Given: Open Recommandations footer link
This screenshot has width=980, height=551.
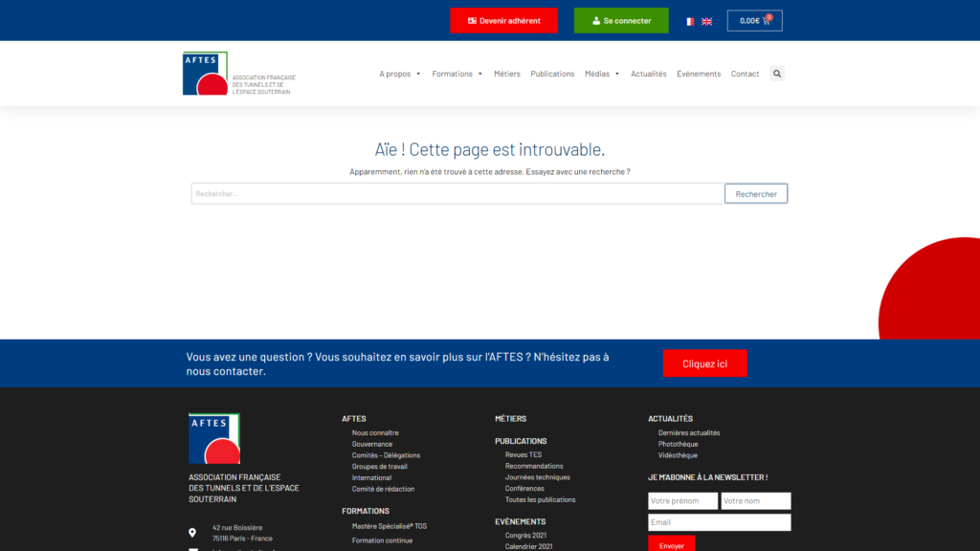Looking at the screenshot, I should [534, 466].
